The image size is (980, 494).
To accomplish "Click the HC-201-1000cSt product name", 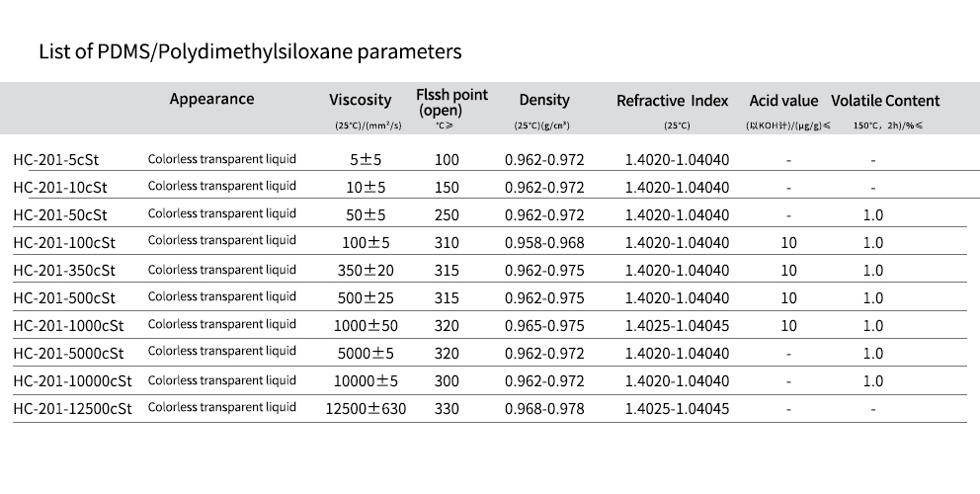I will [68, 326].
